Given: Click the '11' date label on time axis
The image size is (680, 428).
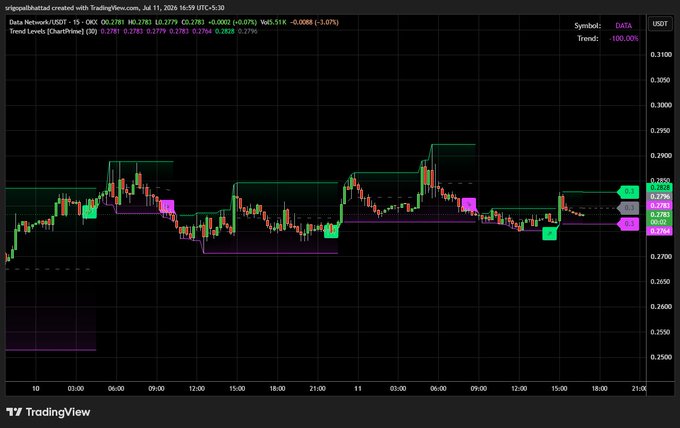Looking at the screenshot, I should pyautogui.click(x=358, y=389).
